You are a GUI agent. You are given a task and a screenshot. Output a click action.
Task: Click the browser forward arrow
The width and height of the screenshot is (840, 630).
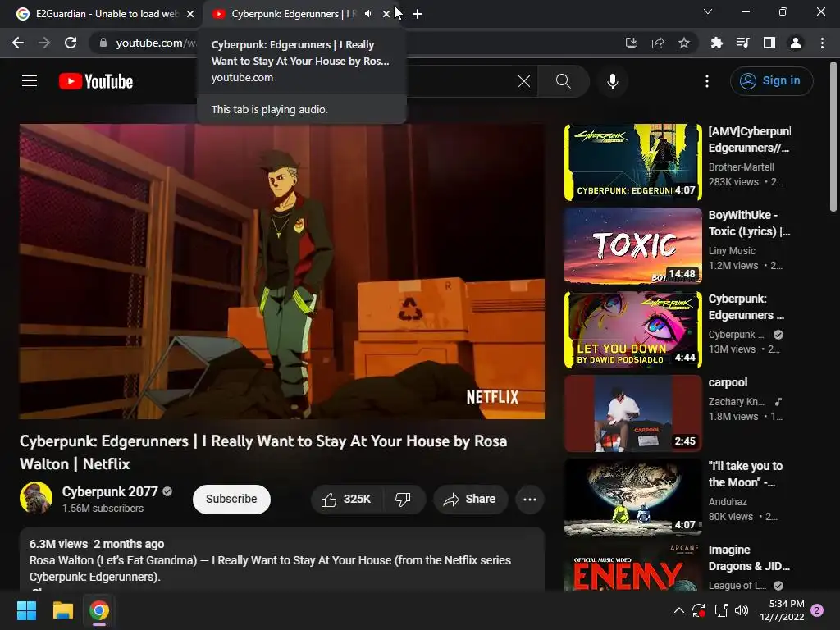[x=44, y=43]
